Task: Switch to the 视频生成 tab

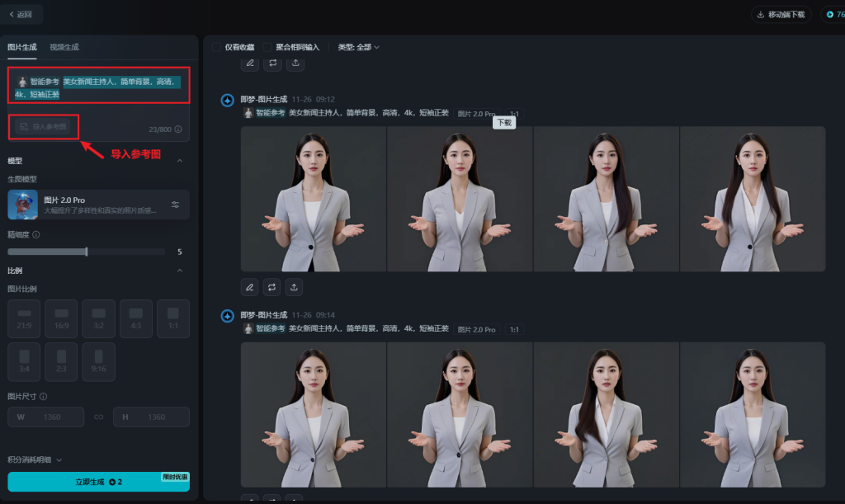Action: pyautogui.click(x=64, y=47)
